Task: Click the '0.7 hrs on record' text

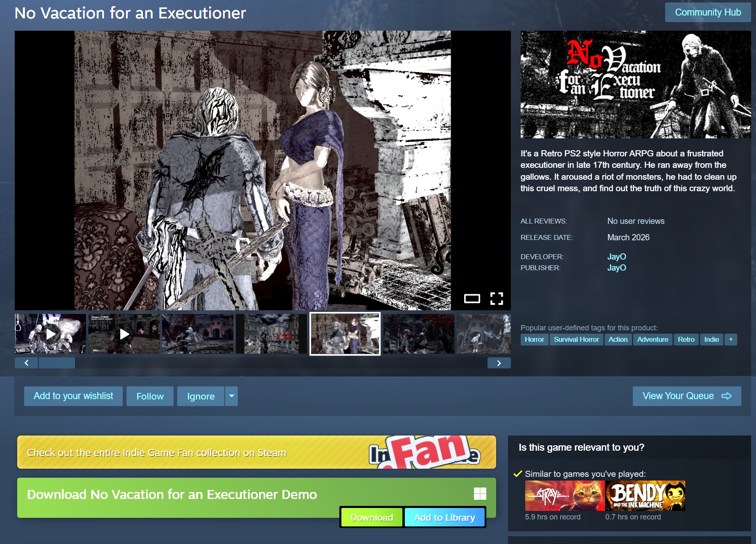Action: 633,517
